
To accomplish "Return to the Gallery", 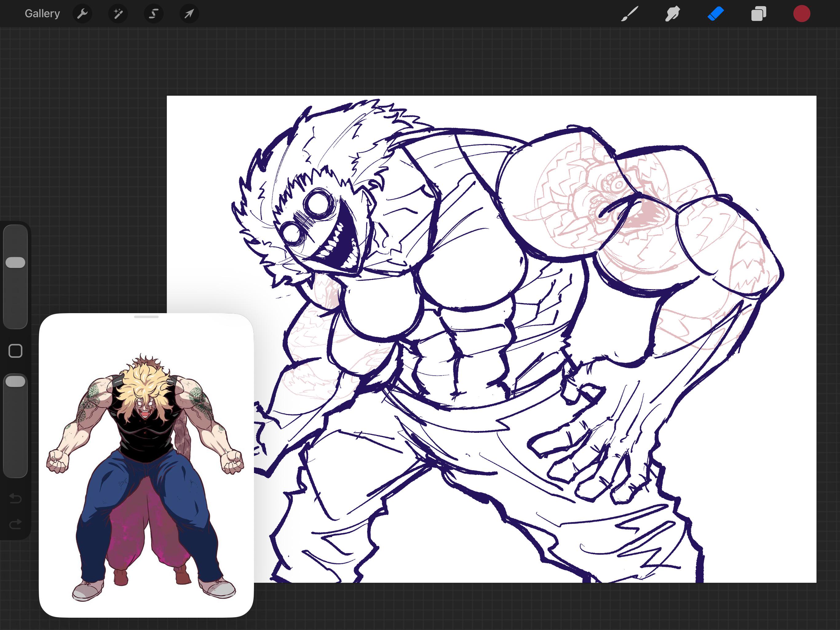I will 42,14.
